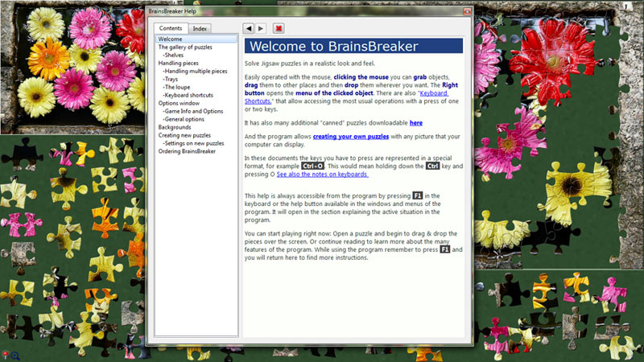This screenshot has width=644, height=362.
Task: Open the Trays help topic
Action: pos(171,79)
